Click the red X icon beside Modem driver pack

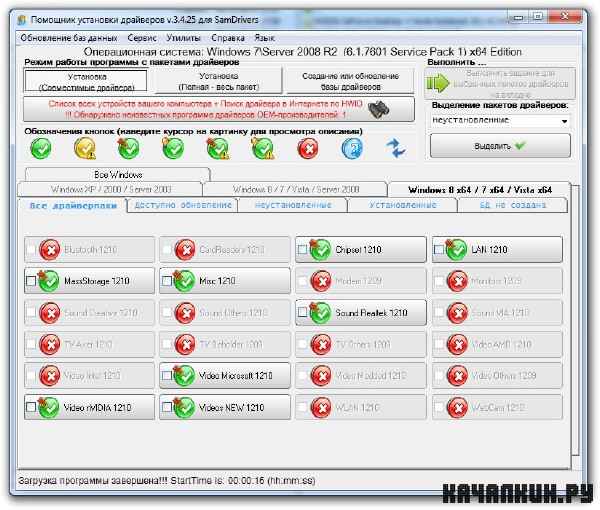pos(321,281)
